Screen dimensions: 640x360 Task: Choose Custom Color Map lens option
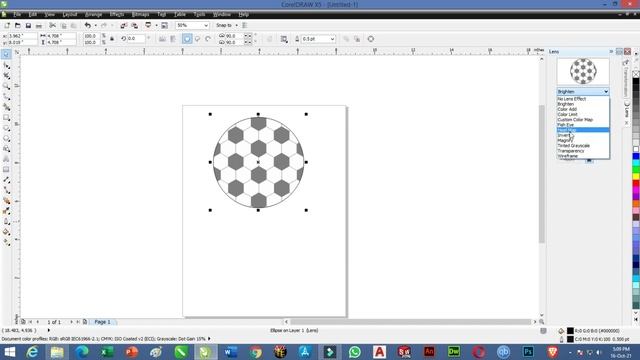pos(583,120)
